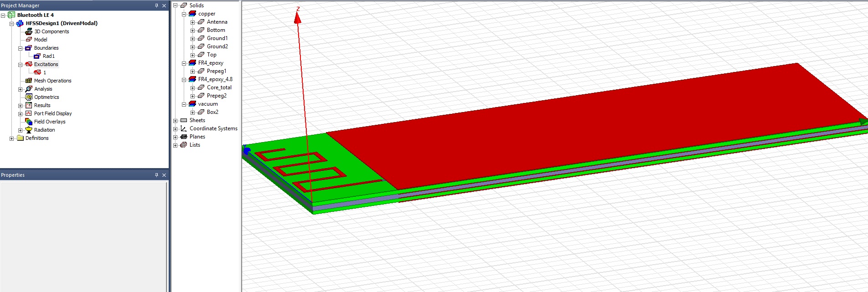Click the Port Field Display icon
The width and height of the screenshot is (868, 292).
29,113
